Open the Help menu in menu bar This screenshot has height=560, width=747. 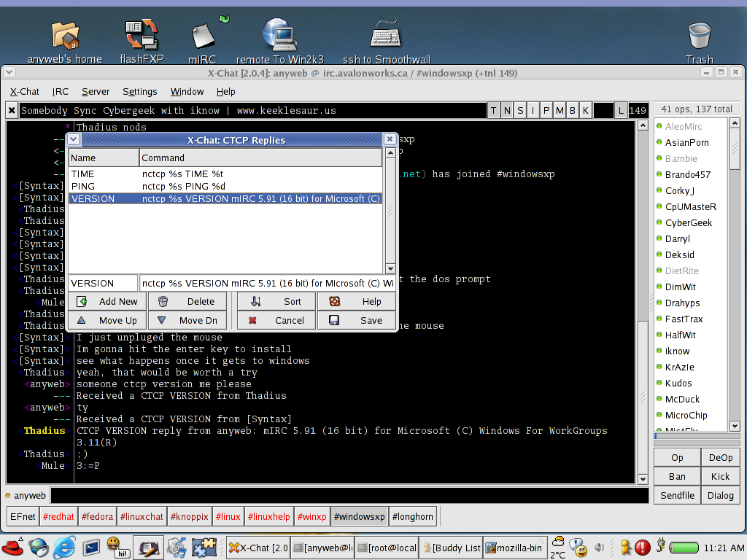[226, 91]
